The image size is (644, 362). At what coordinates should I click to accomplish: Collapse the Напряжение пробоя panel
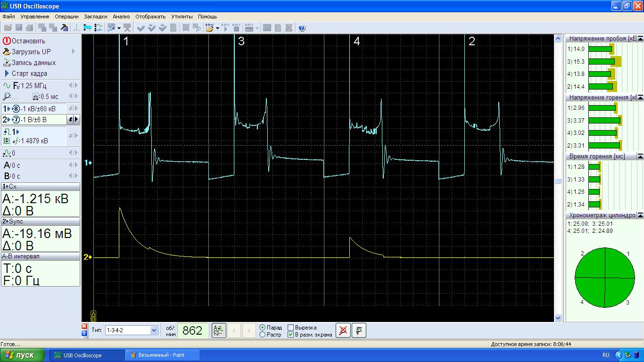coord(640,38)
